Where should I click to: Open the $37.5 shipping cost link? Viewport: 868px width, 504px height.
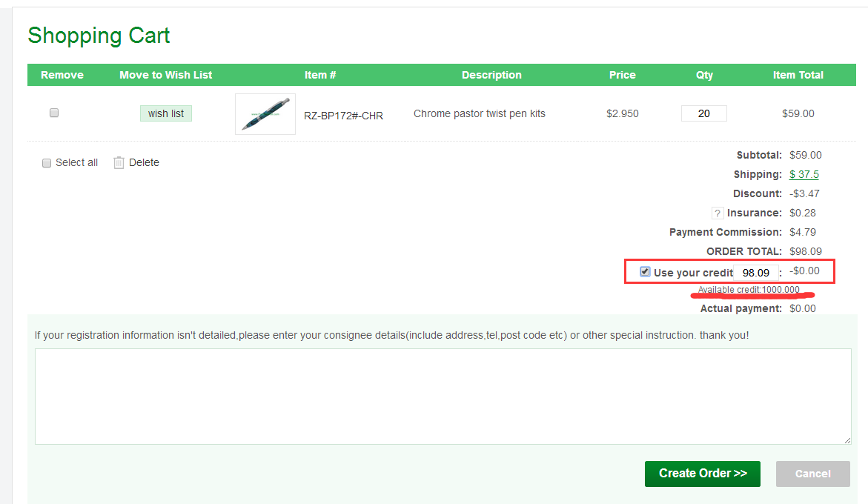click(804, 174)
